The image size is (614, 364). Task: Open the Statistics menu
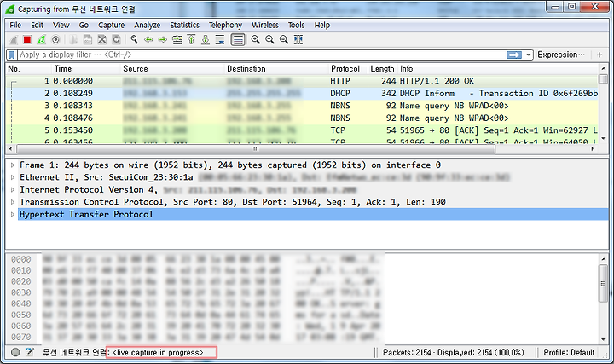click(184, 25)
